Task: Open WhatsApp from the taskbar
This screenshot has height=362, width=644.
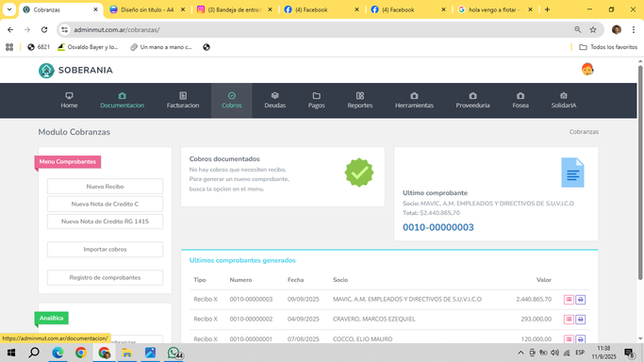Action: click(x=174, y=353)
